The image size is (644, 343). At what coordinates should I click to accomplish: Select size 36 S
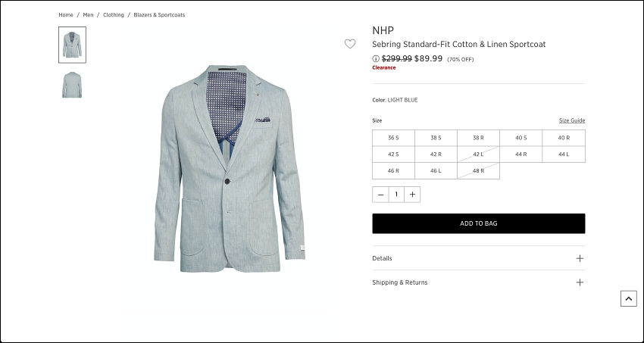pyautogui.click(x=393, y=138)
